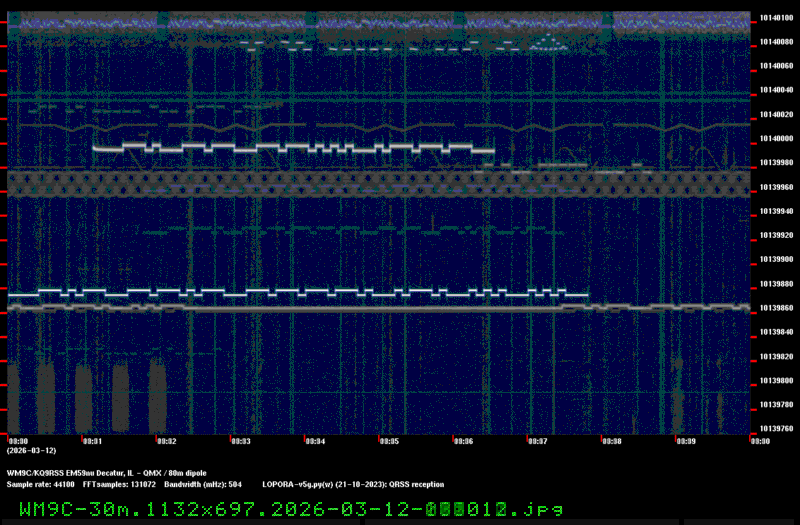The image size is (800, 525).
Task: Click the (2026-03-12) date text
Action: 31,451
